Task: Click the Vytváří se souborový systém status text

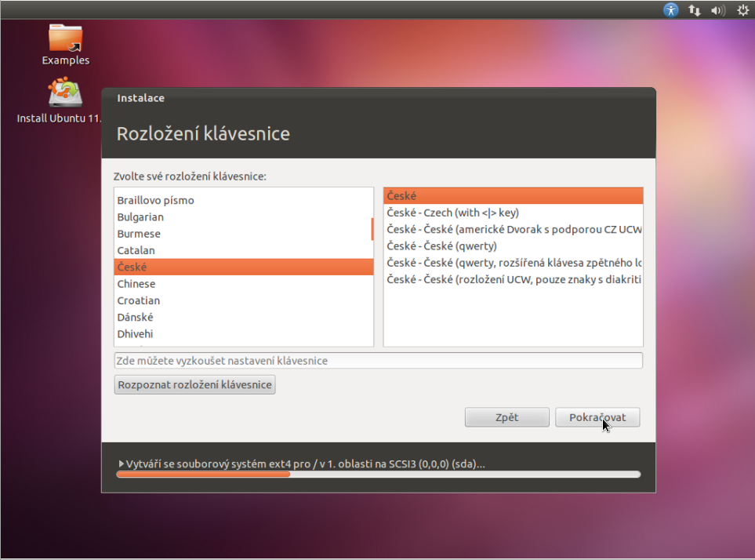Action: [305, 464]
